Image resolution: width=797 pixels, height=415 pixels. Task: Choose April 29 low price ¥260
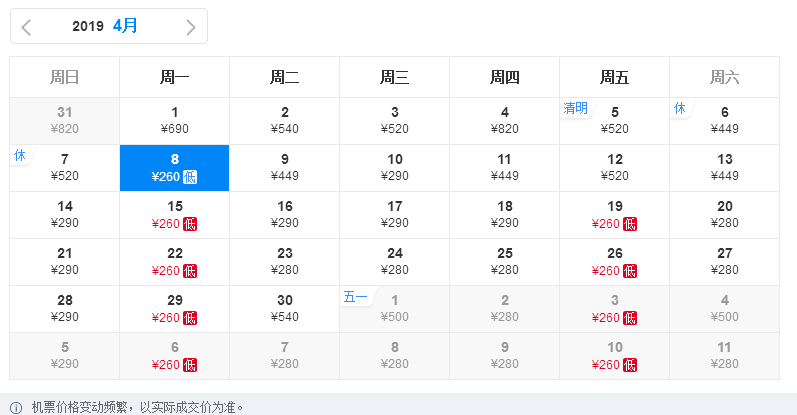pos(174,309)
